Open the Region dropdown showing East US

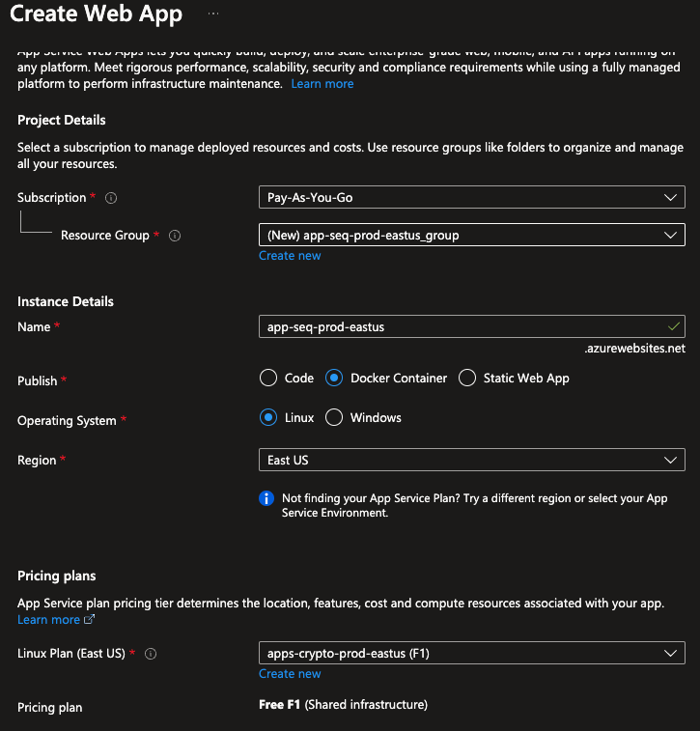coord(472,461)
